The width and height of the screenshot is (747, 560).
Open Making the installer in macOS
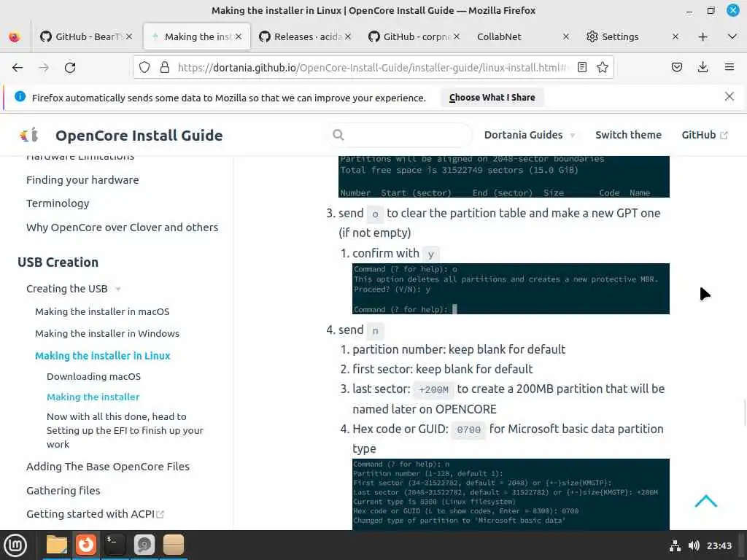tap(102, 311)
